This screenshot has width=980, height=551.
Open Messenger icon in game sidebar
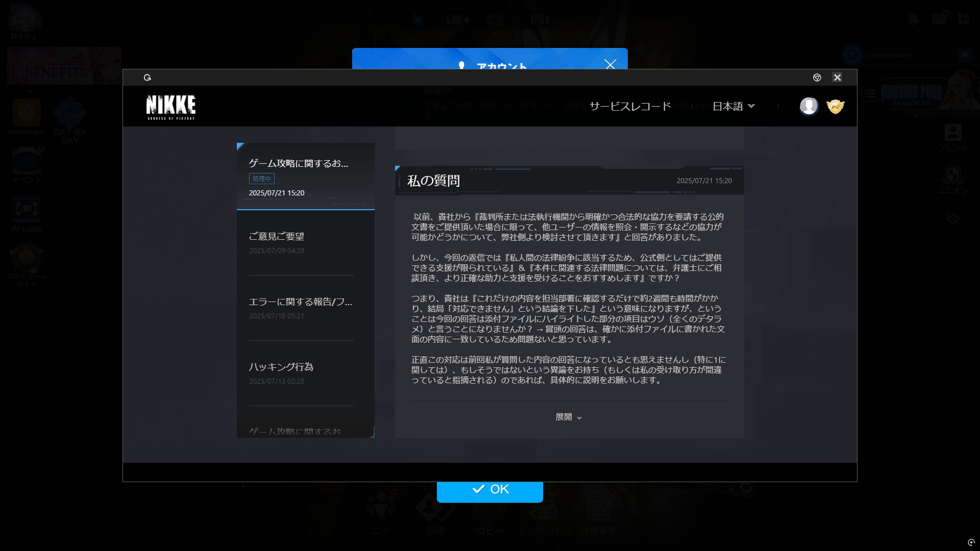(26, 117)
